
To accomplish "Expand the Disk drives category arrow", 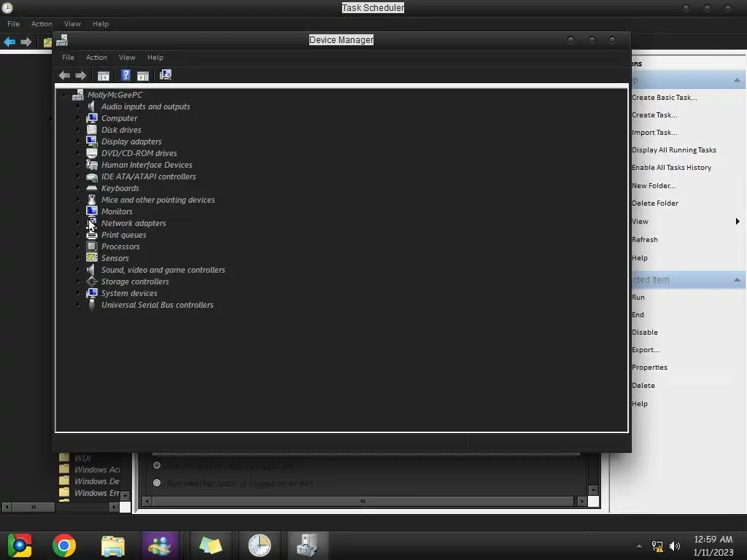I will coord(78,130).
